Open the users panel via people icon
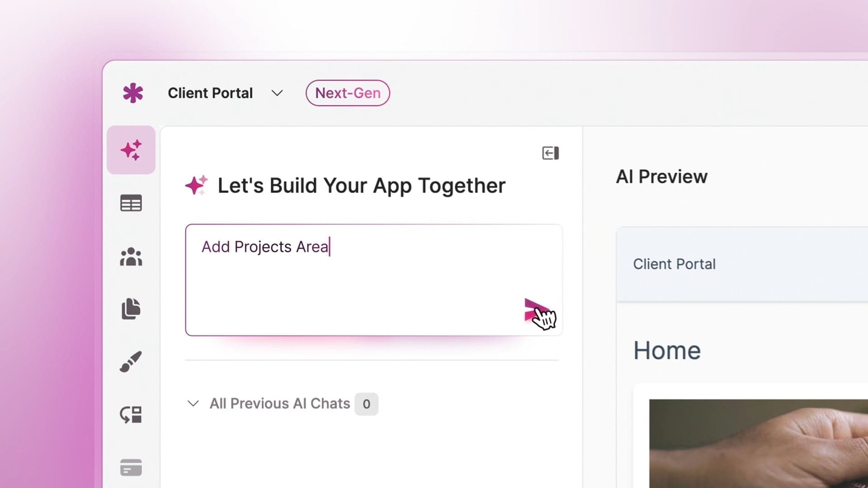 click(131, 257)
